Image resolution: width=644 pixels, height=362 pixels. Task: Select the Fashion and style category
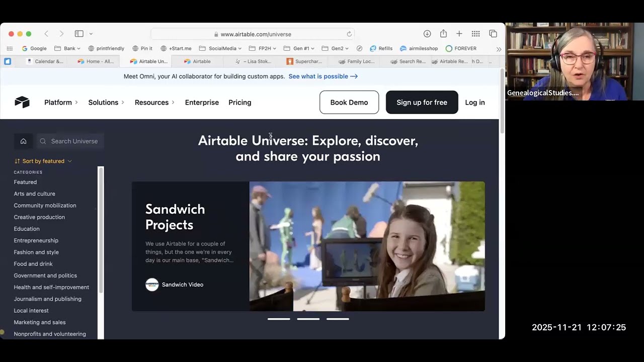click(x=36, y=252)
